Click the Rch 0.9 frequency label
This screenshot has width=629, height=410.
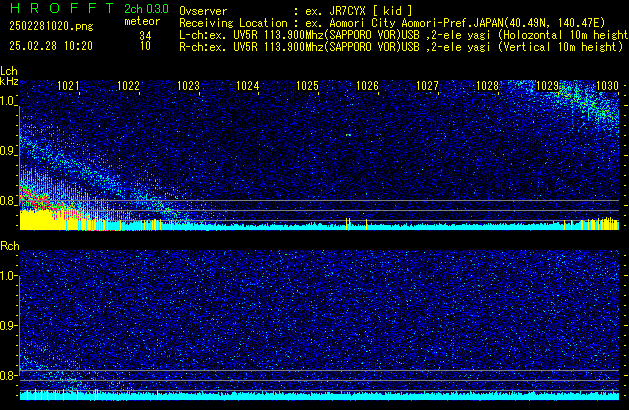pyautogui.click(x=8, y=325)
